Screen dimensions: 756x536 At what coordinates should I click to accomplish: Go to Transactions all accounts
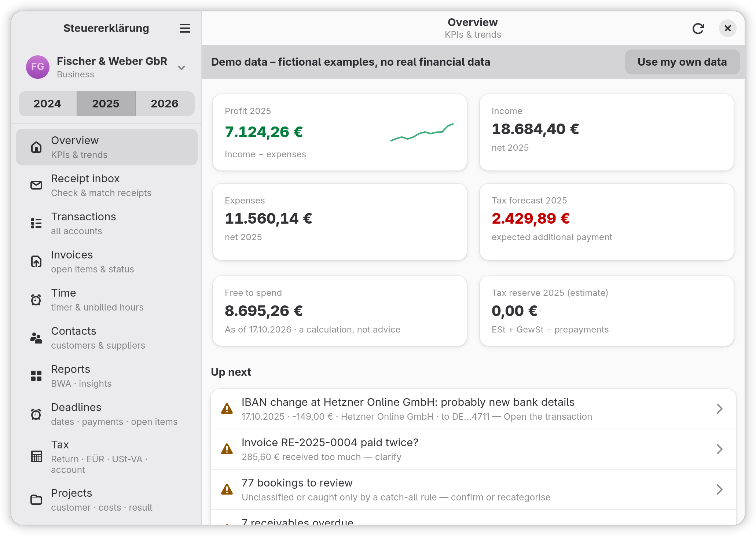tap(107, 223)
